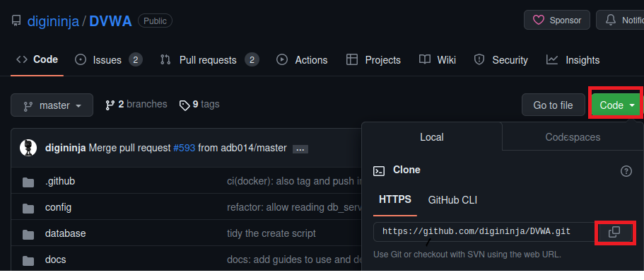
Task: Open the tidy the create script commit
Action: click(x=271, y=233)
